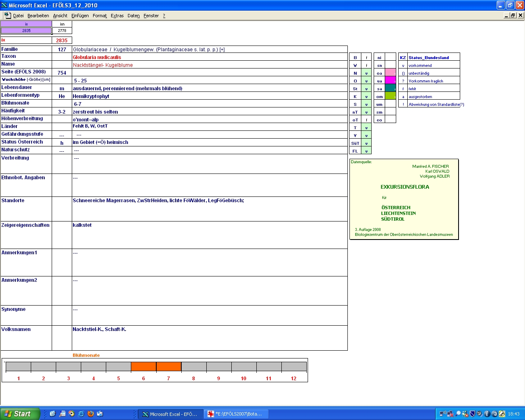This screenshot has width=525, height=420.
Task: Click gray month 1 bar segment
Action: tap(18, 367)
